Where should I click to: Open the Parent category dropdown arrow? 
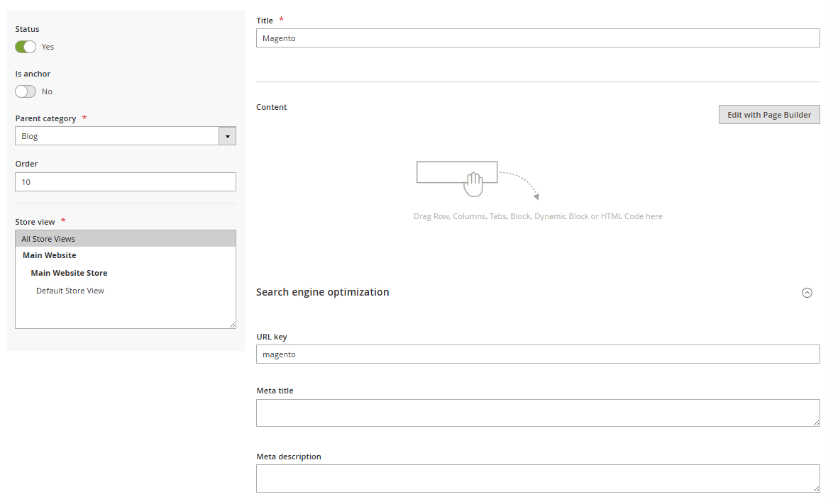point(227,136)
